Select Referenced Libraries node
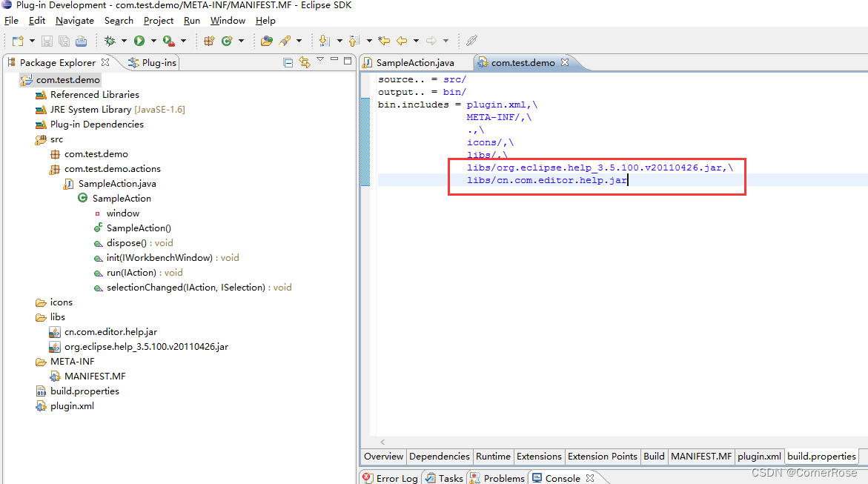Screen dimensions: 868x484 95,95
